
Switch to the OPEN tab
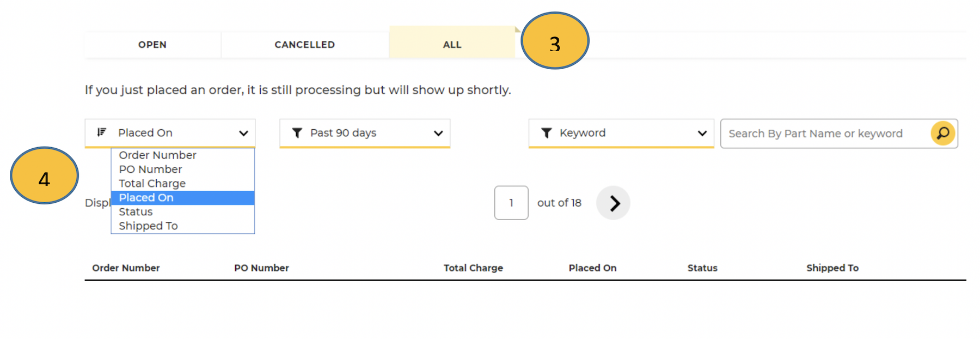coord(152,45)
